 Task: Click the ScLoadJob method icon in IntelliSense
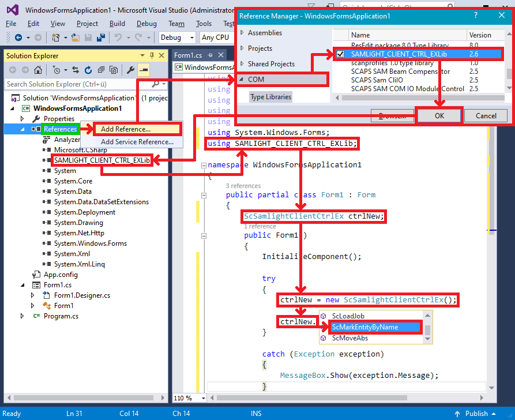(x=324, y=316)
